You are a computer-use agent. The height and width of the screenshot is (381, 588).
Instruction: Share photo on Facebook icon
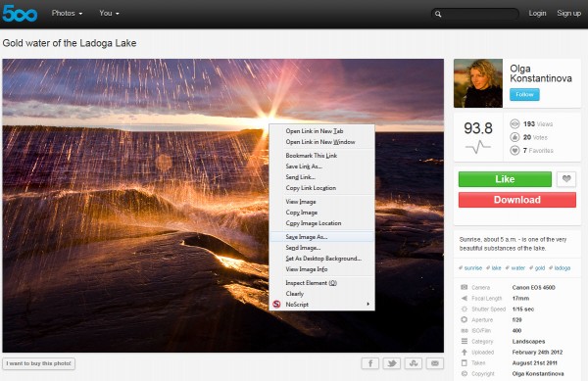click(370, 363)
